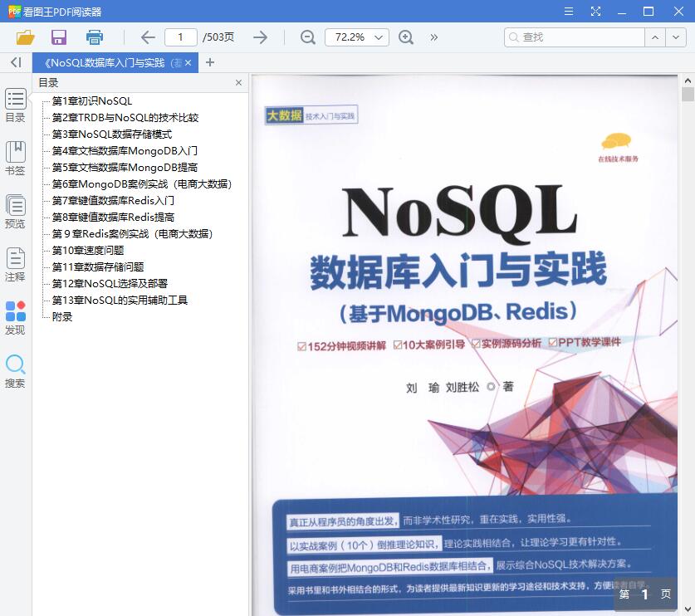Viewport: 695px width, 616px height.
Task: Select 第7章键值数据库Redis入门
Action: 113,201
